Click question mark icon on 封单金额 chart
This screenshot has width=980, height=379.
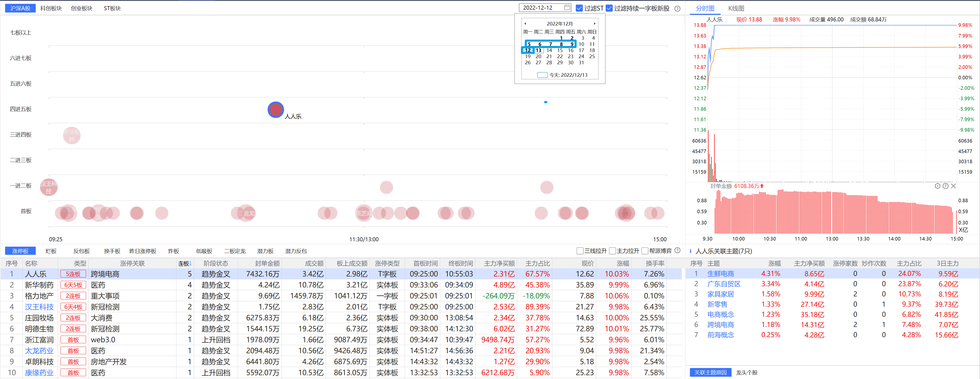[x=945, y=186]
